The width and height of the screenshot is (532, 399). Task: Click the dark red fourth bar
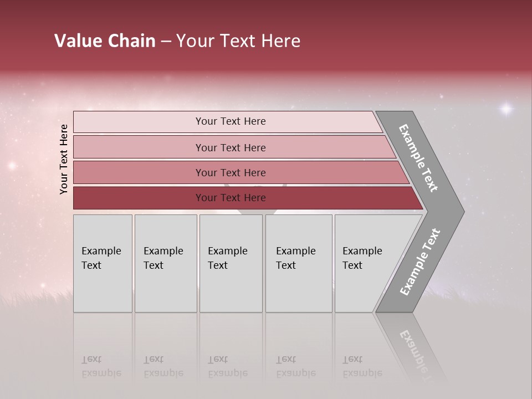[230, 198]
